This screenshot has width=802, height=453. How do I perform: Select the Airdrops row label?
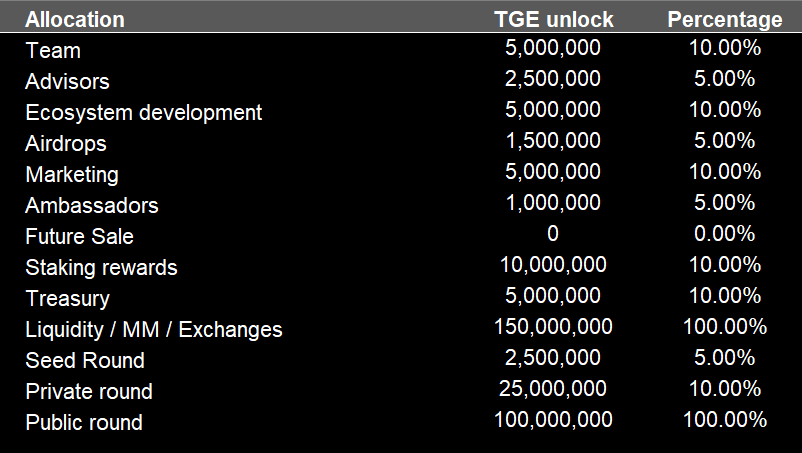pyautogui.click(x=66, y=143)
